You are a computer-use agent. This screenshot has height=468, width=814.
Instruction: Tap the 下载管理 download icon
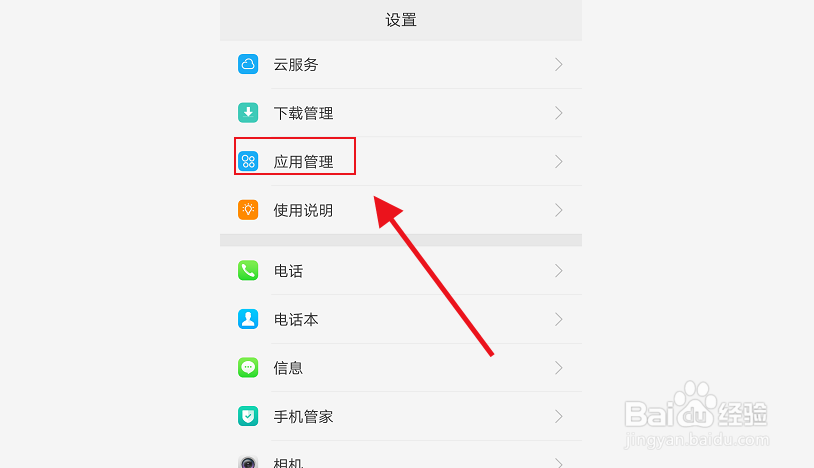pyautogui.click(x=248, y=113)
